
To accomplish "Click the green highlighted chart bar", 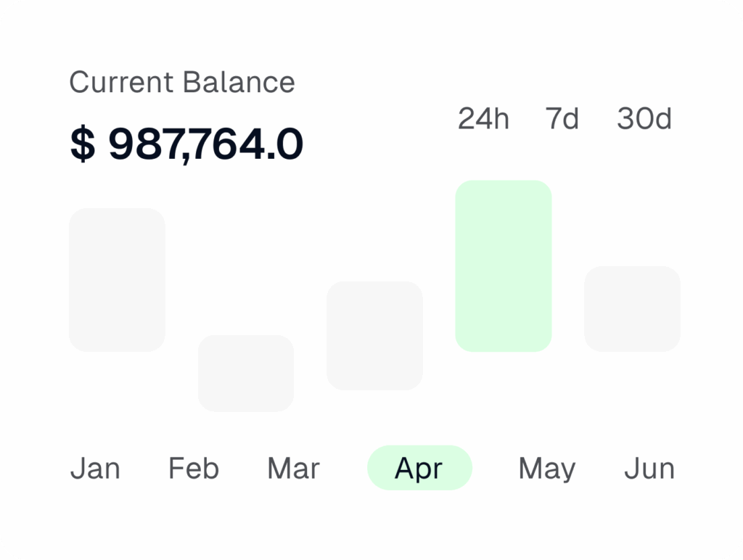I will (503, 266).
